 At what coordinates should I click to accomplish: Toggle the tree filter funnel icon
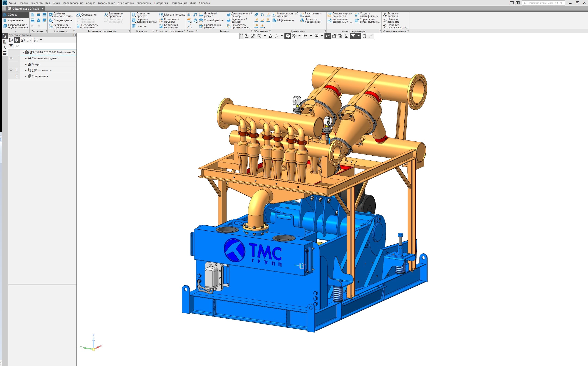coord(11,46)
